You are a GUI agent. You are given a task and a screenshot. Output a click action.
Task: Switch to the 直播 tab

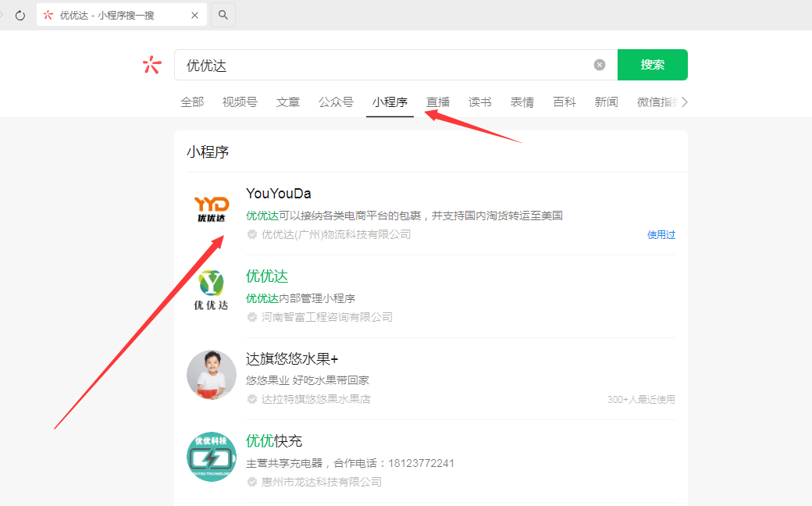(x=437, y=102)
